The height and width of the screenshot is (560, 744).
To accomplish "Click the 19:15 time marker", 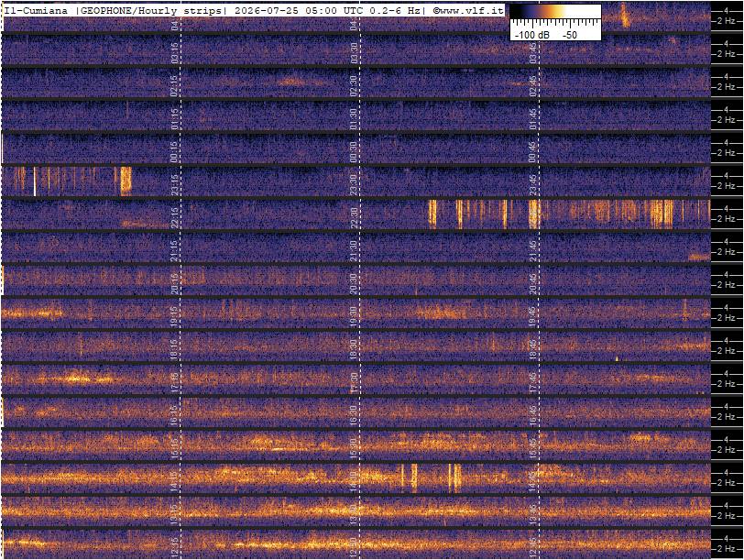I will [x=174, y=316].
